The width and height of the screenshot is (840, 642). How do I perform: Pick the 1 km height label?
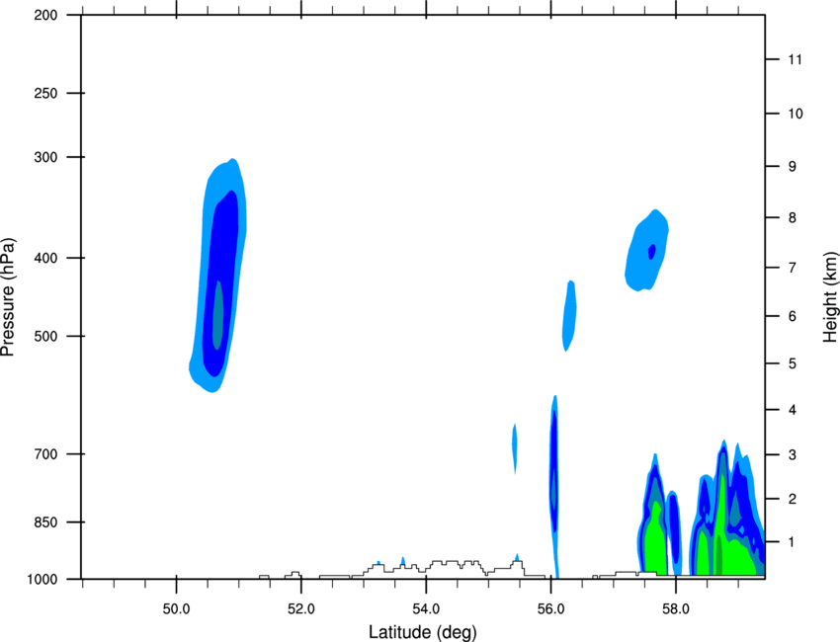pos(792,542)
